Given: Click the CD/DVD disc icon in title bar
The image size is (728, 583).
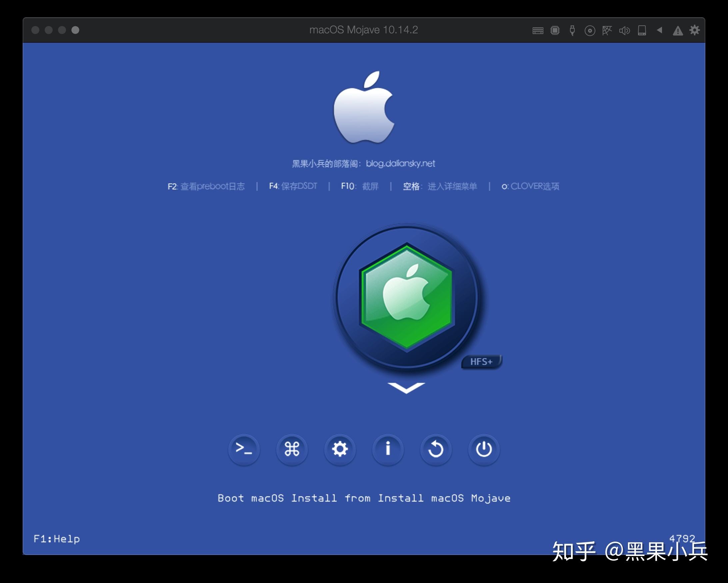Looking at the screenshot, I should coord(590,31).
